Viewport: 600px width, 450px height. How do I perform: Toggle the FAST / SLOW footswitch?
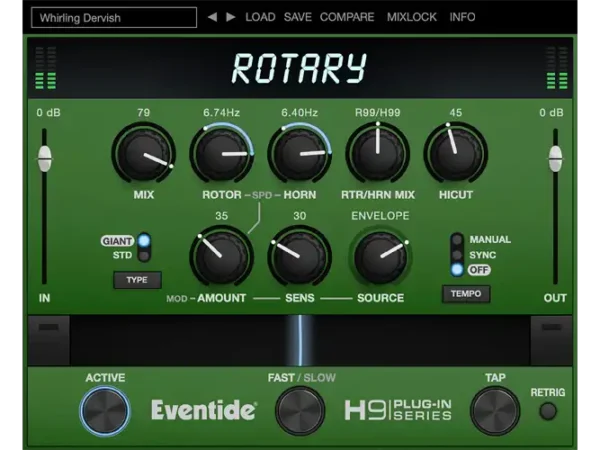[x=300, y=411]
